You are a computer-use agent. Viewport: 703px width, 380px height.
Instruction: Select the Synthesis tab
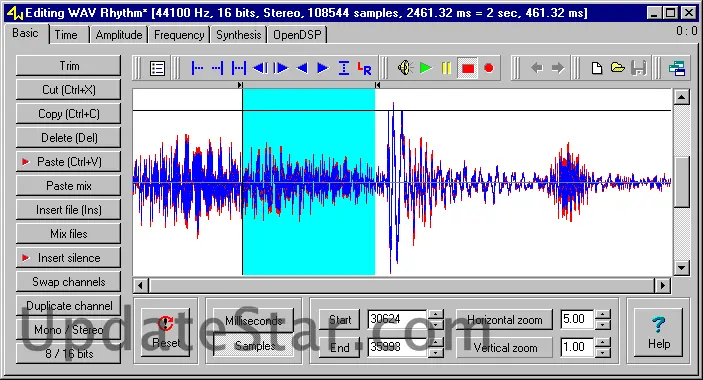(x=239, y=35)
